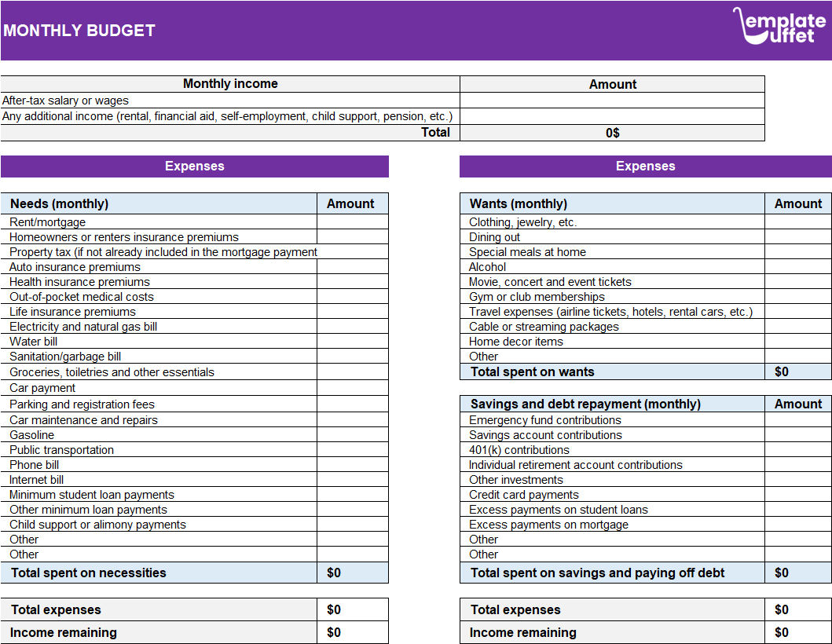
Task: Click the left Income remaining value
Action: [x=352, y=631]
